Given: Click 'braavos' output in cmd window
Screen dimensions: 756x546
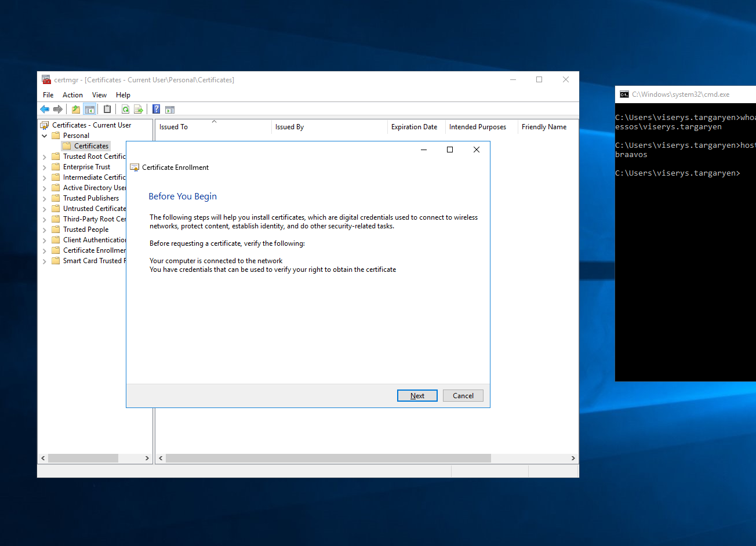Looking at the screenshot, I should [x=631, y=155].
